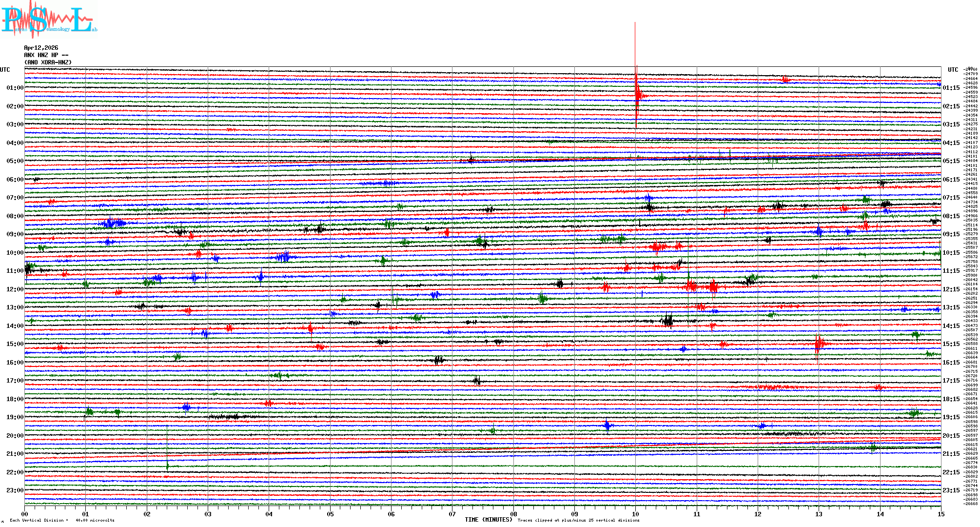Click minute 05 on bottom axis

coord(330,514)
